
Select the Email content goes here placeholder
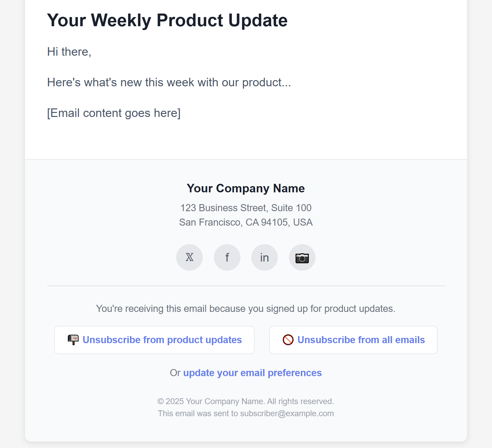click(x=114, y=113)
